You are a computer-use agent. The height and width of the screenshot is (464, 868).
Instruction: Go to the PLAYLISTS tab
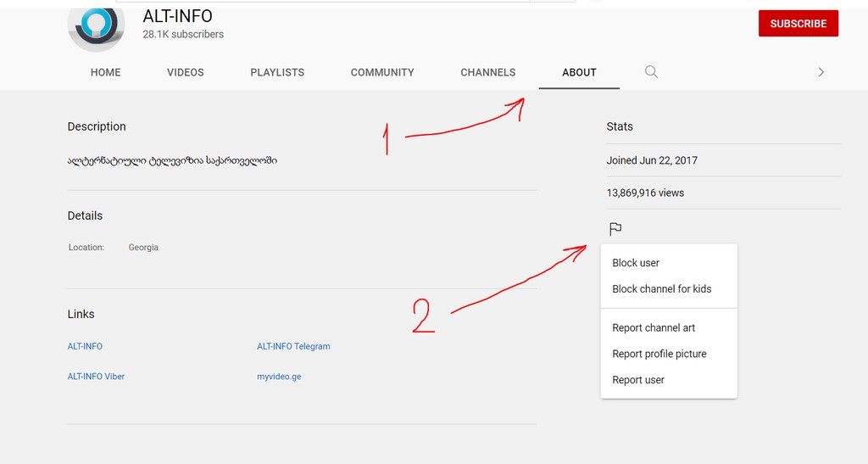[x=277, y=73]
